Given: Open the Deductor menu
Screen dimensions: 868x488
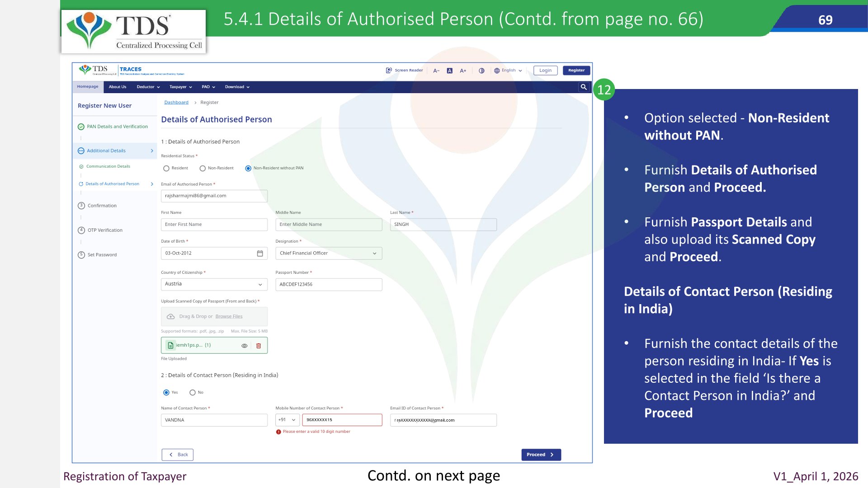Looking at the screenshot, I should [148, 87].
